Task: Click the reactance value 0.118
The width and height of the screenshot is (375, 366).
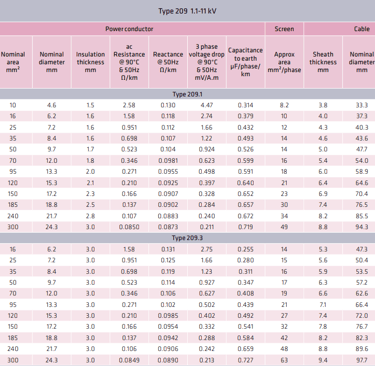Action: click(x=168, y=116)
